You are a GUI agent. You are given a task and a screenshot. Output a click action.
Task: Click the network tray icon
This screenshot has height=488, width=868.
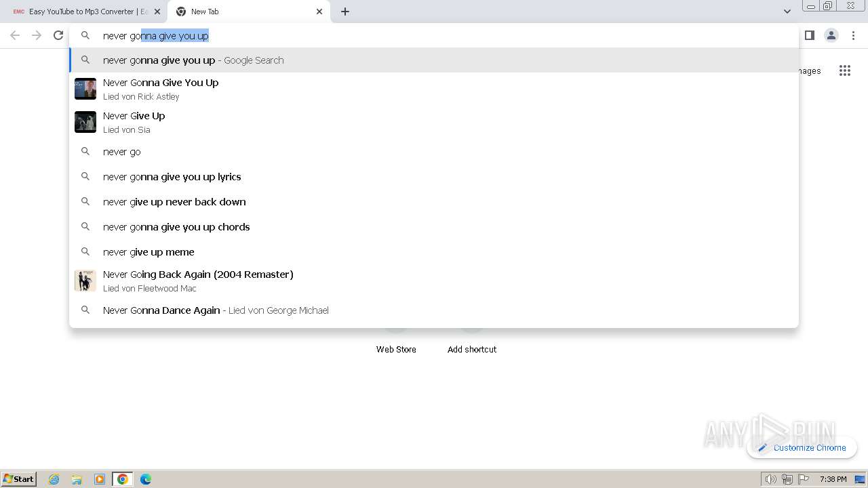[787, 479]
